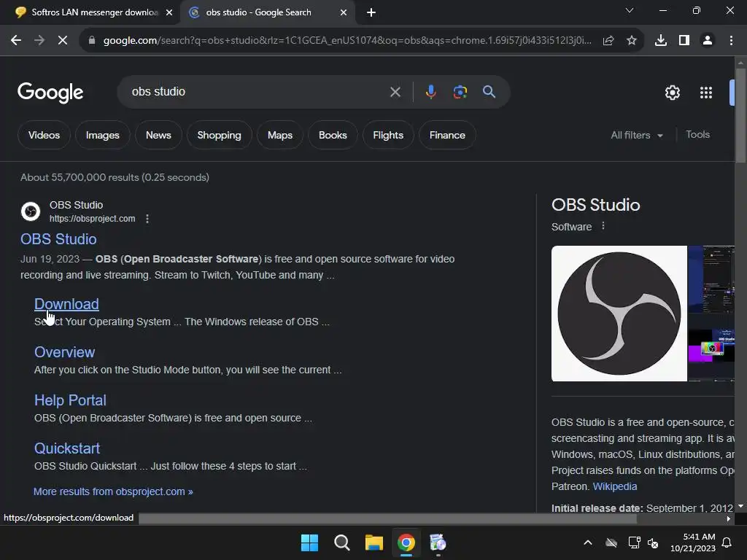Image resolution: width=747 pixels, height=560 pixels.
Task: Open the Quickstart sitelink
Action: coord(67,448)
